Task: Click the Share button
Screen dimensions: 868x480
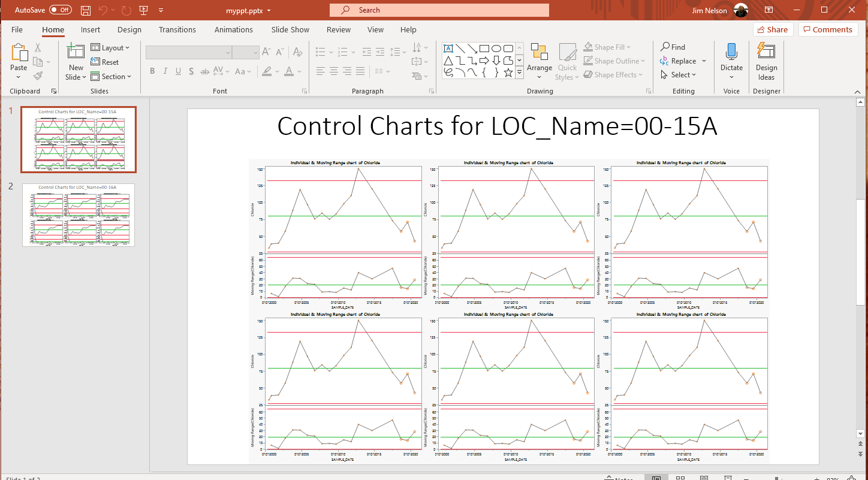Action: click(x=773, y=29)
